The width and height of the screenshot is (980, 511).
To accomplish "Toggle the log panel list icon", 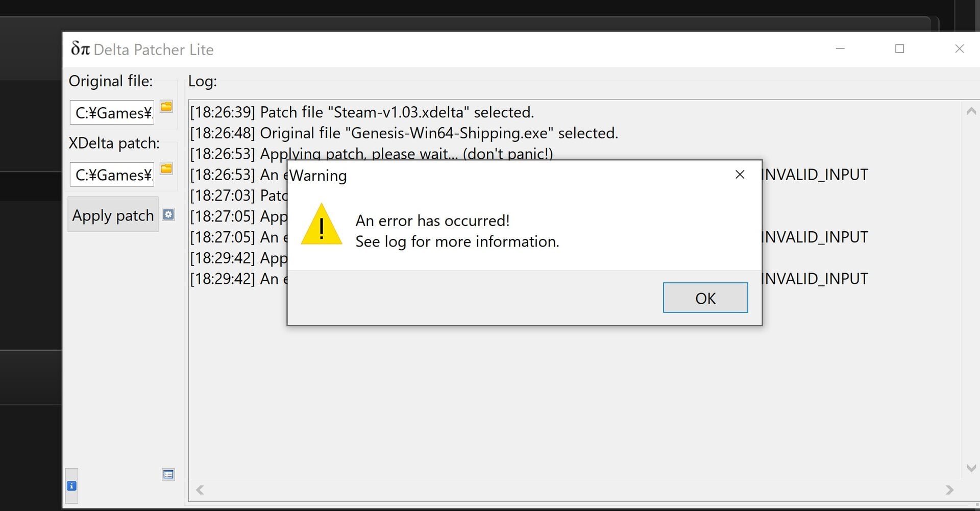I will 168,475.
